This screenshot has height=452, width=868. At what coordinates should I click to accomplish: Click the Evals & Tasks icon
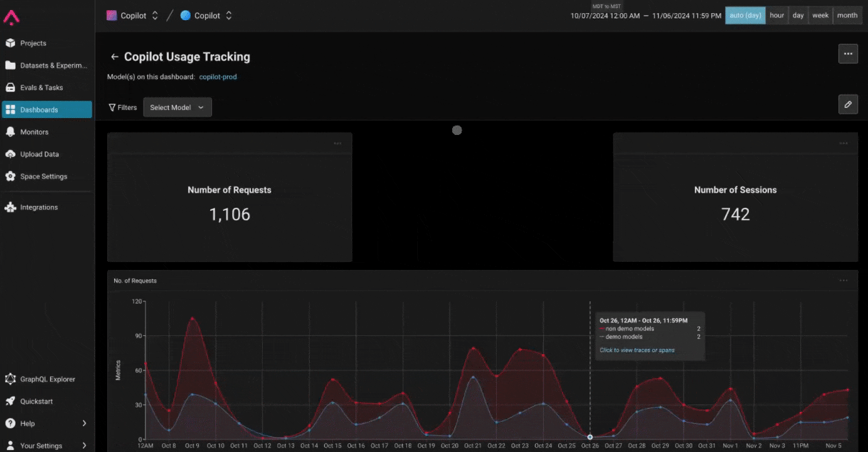click(x=10, y=87)
